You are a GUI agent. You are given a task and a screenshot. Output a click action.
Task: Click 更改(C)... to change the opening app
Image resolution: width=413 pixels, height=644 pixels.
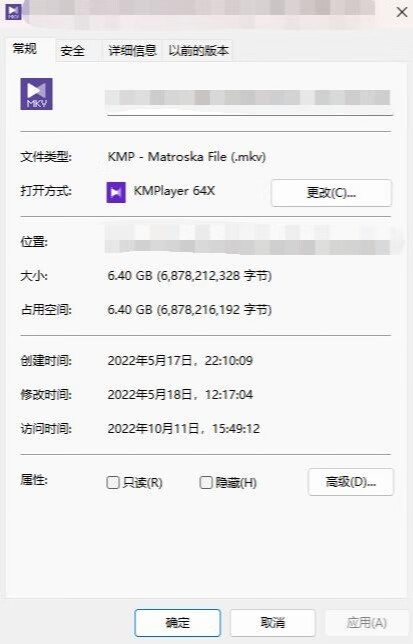click(x=331, y=193)
